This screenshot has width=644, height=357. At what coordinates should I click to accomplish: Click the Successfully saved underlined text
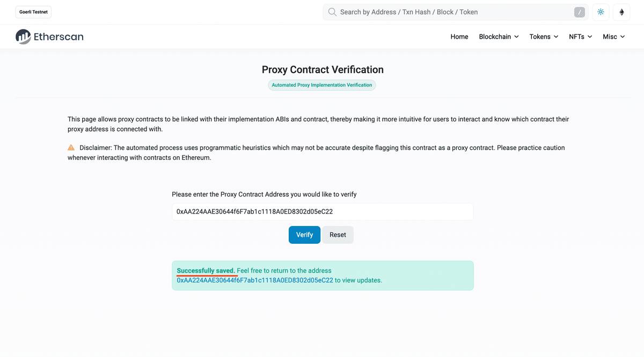tap(206, 271)
